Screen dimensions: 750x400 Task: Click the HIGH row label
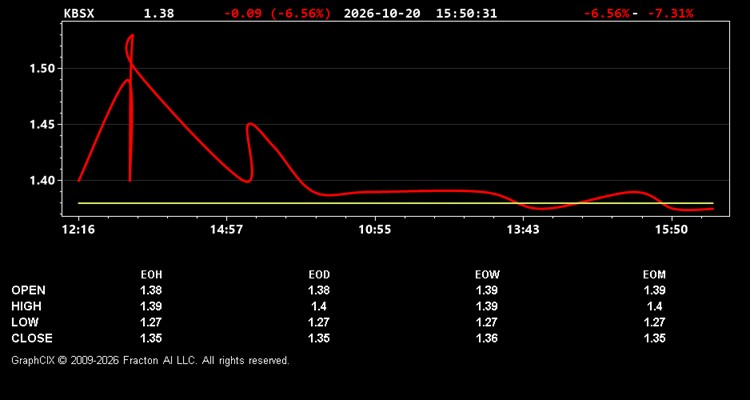click(26, 306)
